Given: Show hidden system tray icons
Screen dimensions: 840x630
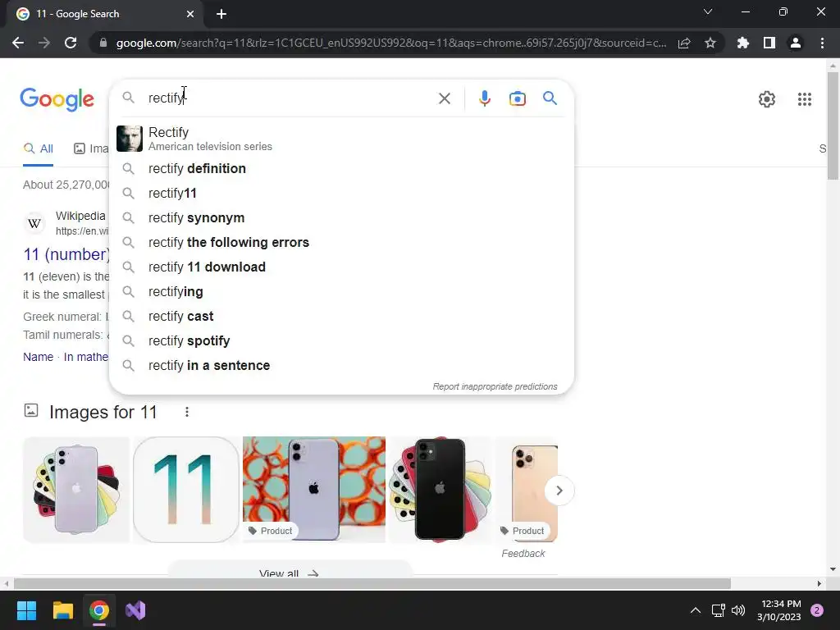Looking at the screenshot, I should [696, 610].
